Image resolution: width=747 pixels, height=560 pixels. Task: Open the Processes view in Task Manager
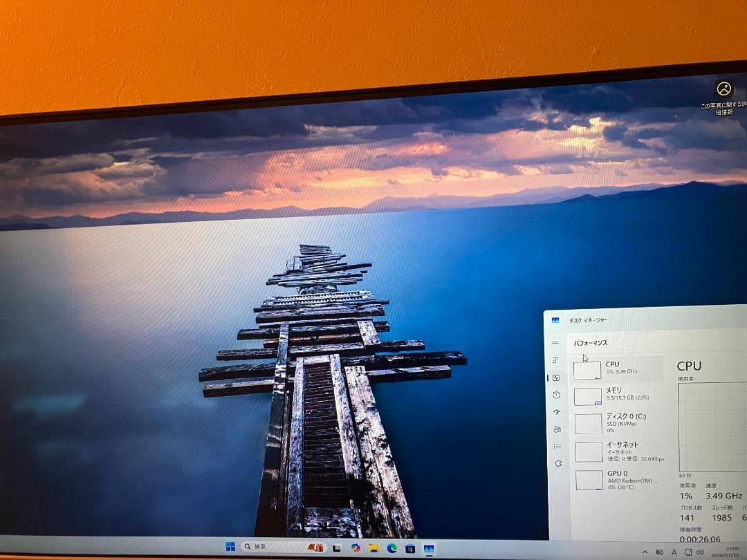tap(555, 360)
